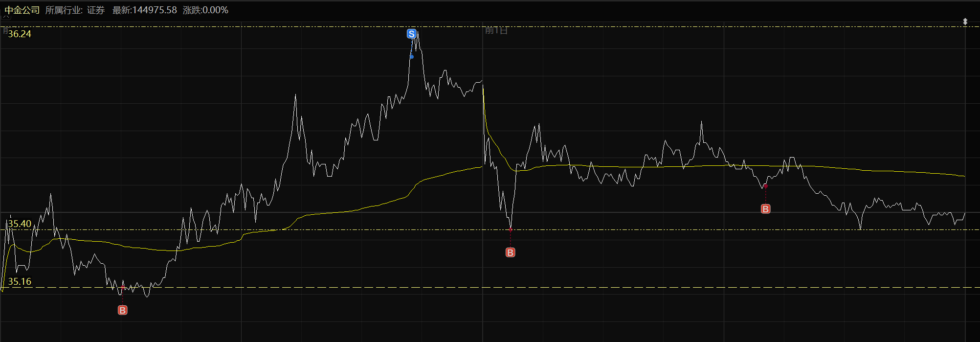Screen dimensions: 980x342
Task: Click the 35.16 price label
Action: (x=20, y=281)
